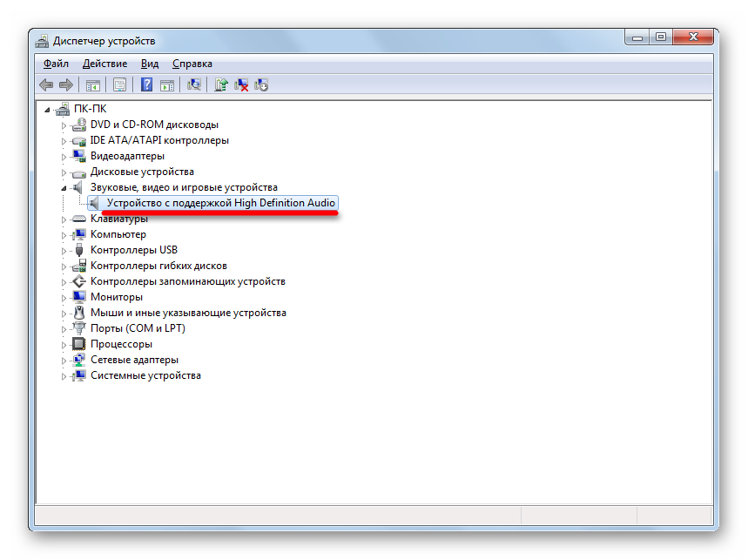
Task: Open the Вид menu
Action: tap(149, 64)
